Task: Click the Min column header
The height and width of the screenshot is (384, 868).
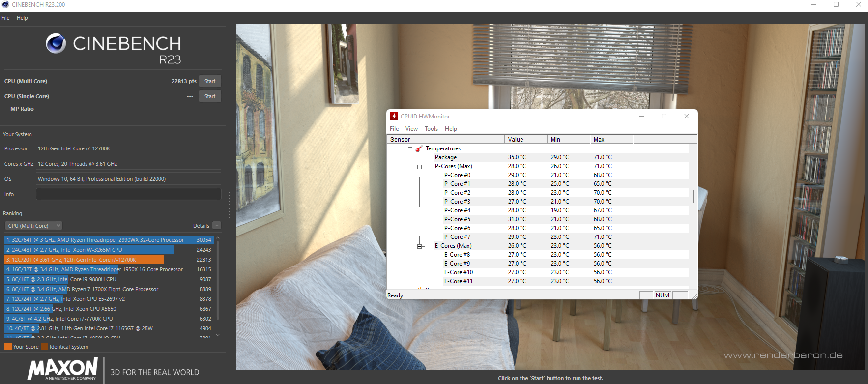Action: [568, 139]
